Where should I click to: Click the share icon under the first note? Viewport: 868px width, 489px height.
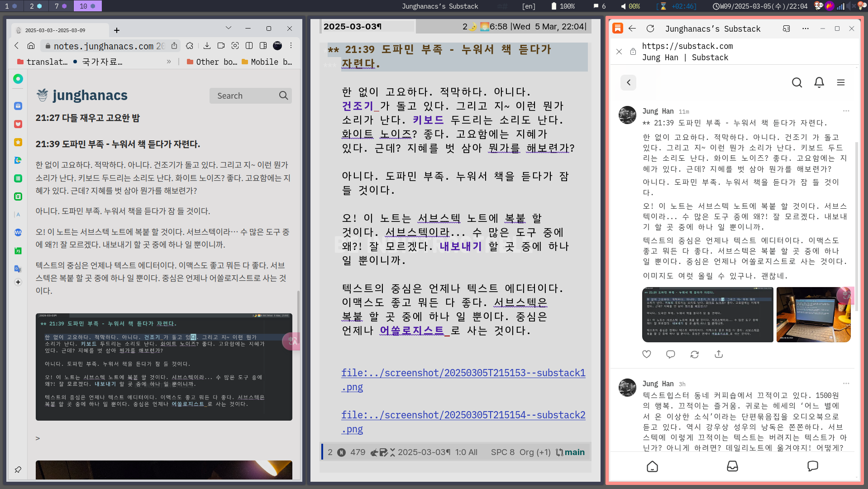point(719,354)
